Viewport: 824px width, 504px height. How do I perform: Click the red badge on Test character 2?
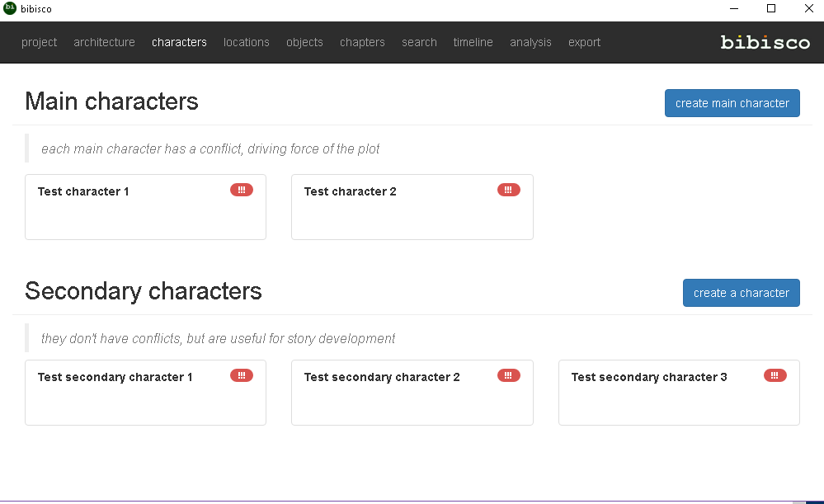point(509,190)
